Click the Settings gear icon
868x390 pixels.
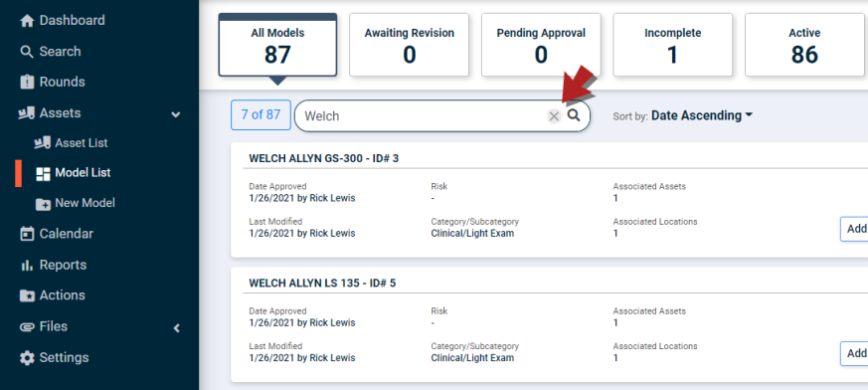(27, 358)
